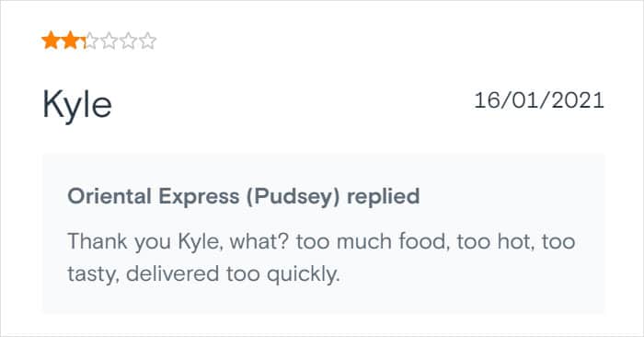Select the fifth star outline

pos(128,41)
